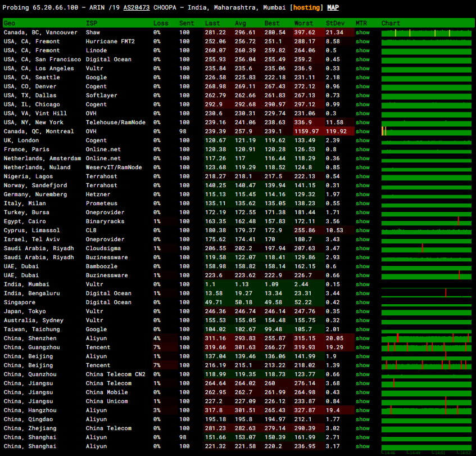Image resolution: width=476 pixels, height=456 pixels.
Task: Show MTR for San Francisco Digital Ocean
Action: click(x=362, y=60)
